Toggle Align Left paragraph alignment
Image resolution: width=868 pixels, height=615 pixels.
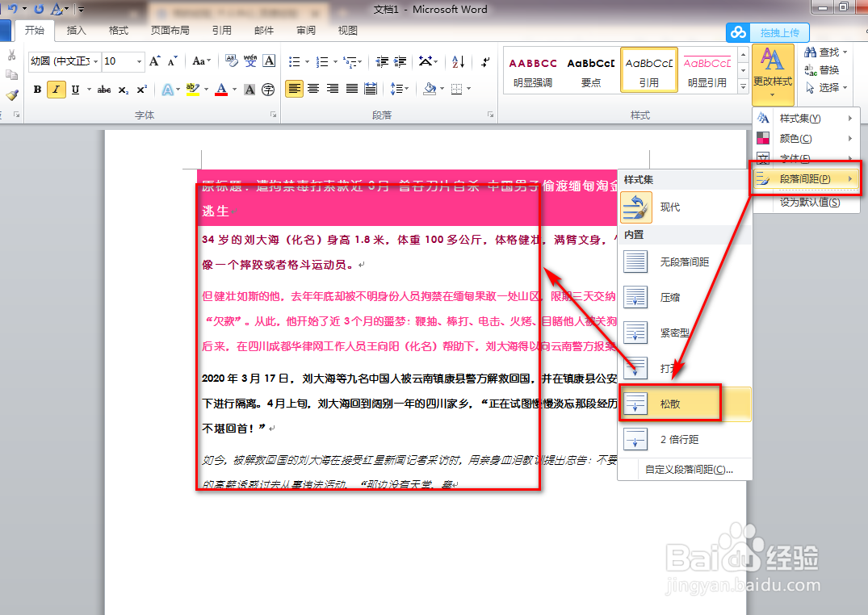point(295,89)
